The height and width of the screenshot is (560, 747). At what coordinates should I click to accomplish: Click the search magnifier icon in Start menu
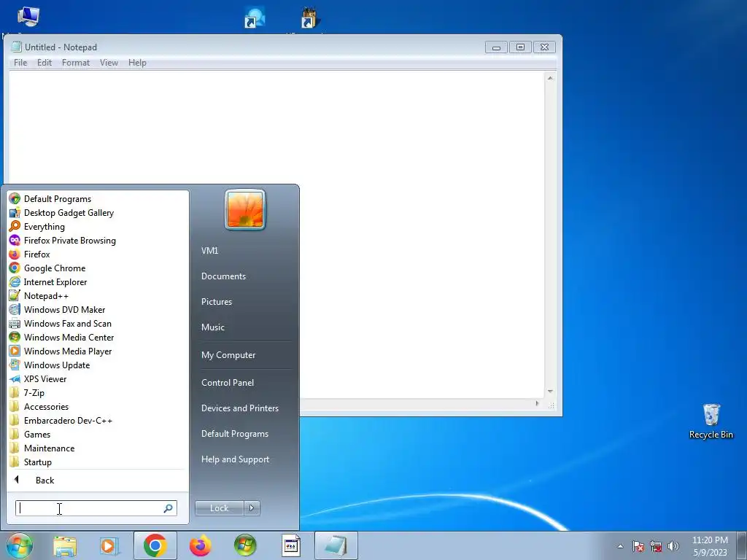168,508
